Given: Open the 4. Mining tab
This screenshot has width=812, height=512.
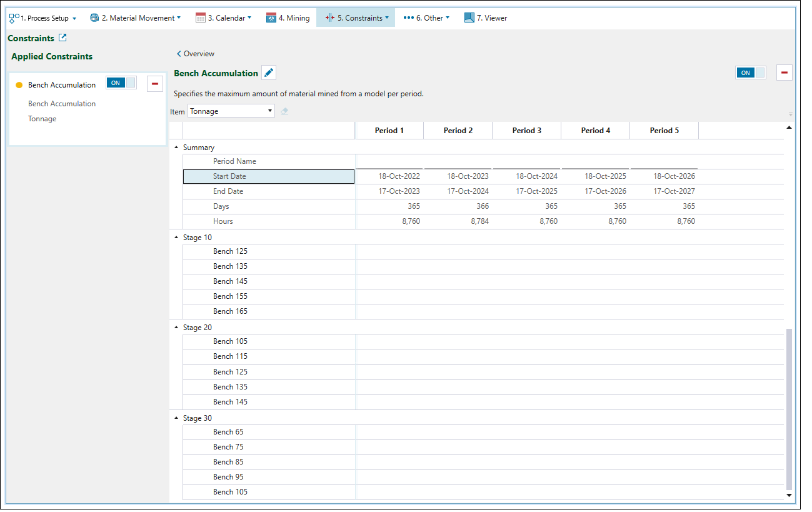Looking at the screenshot, I should click(288, 18).
